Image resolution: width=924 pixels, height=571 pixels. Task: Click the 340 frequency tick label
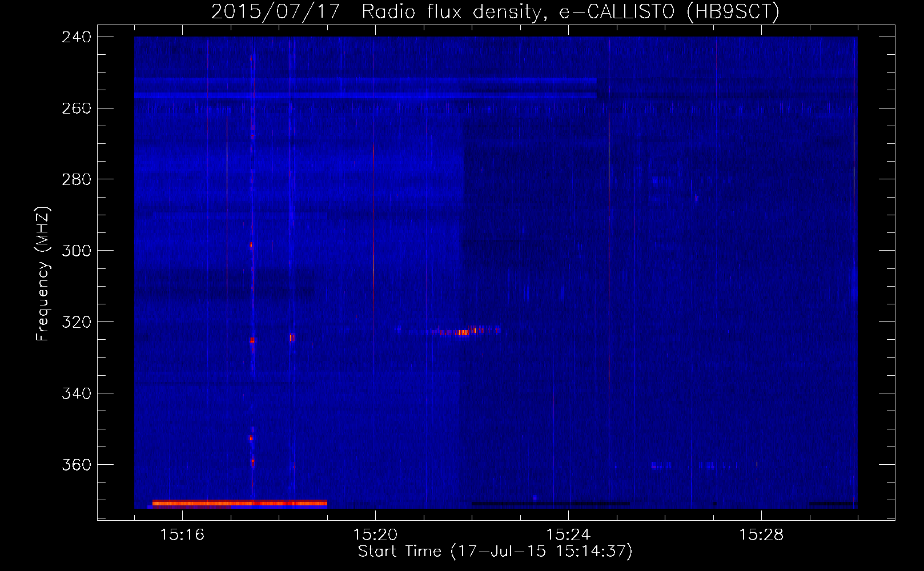[77, 393]
